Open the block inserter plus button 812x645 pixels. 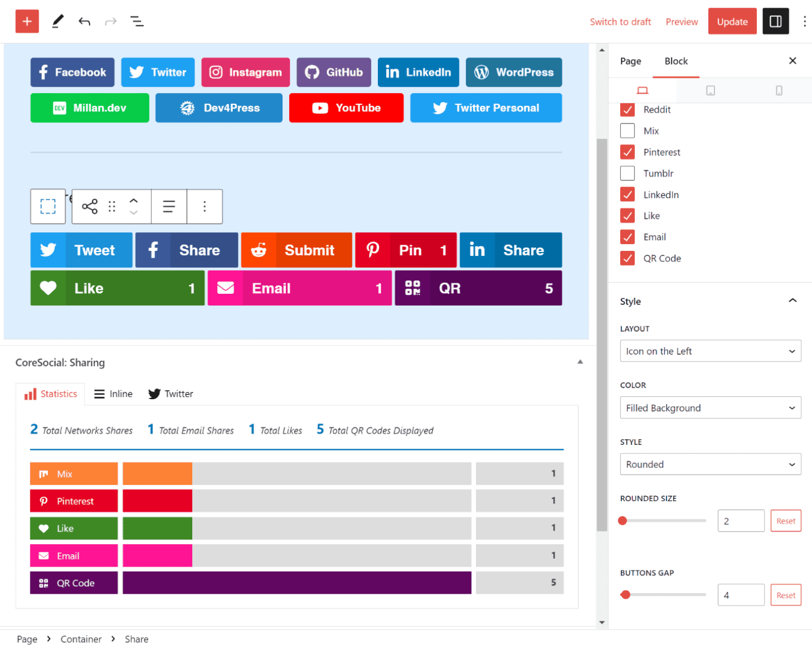tap(27, 21)
